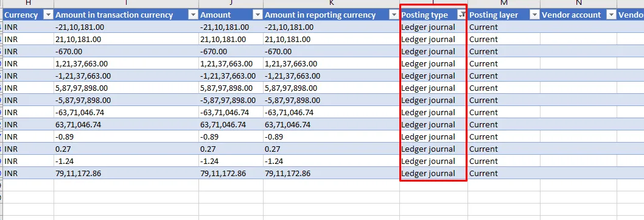Select -63,71,046.74 in the Amount column

tap(231, 112)
